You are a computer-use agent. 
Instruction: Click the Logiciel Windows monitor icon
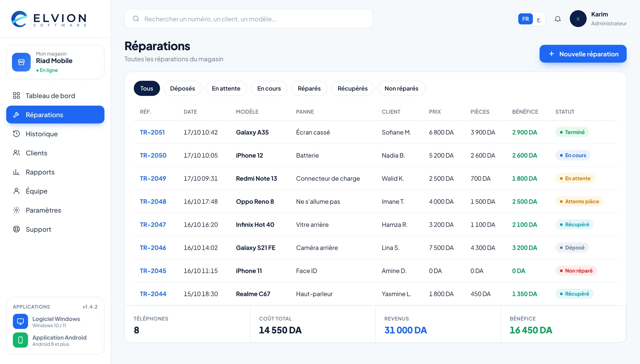(x=20, y=321)
